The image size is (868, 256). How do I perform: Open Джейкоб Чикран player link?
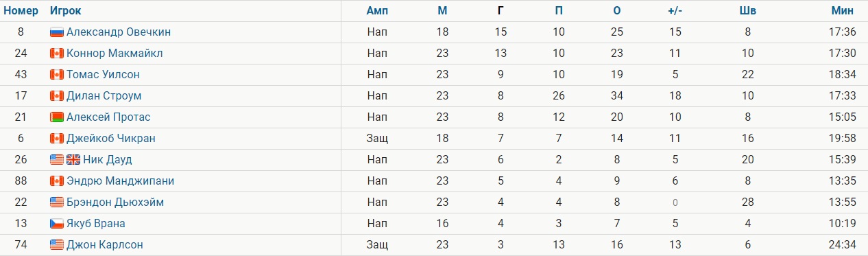[x=111, y=139]
